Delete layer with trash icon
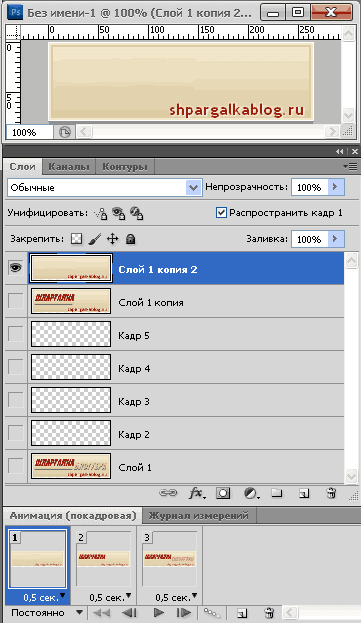The height and width of the screenshot is (623, 361). (x=331, y=493)
